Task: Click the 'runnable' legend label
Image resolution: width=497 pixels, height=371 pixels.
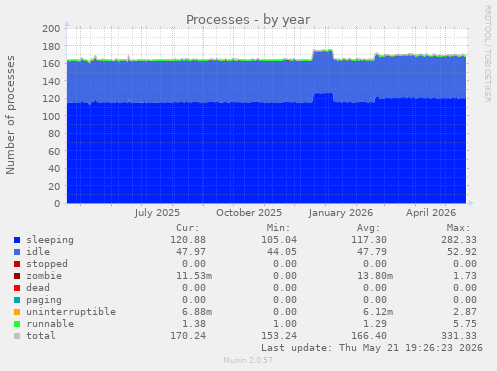Action: tap(50, 324)
